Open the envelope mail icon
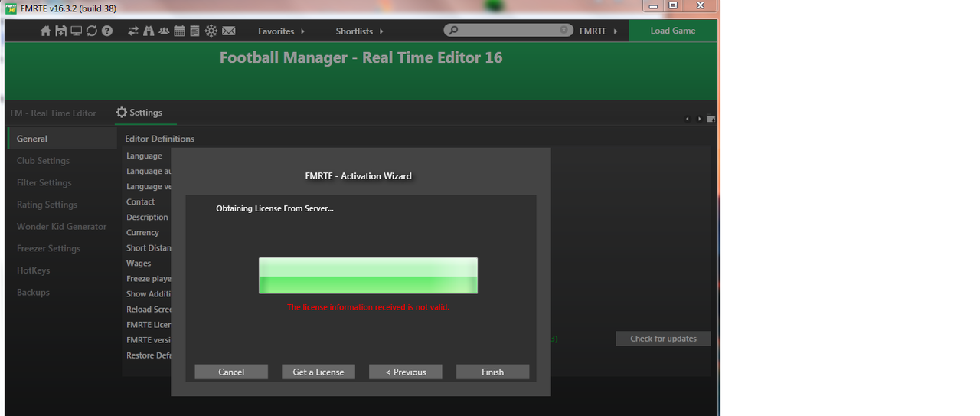 point(228,31)
